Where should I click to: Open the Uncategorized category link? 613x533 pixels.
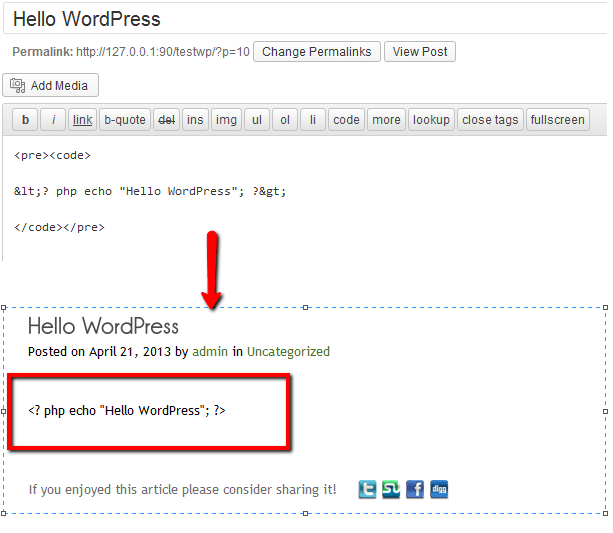[288, 352]
